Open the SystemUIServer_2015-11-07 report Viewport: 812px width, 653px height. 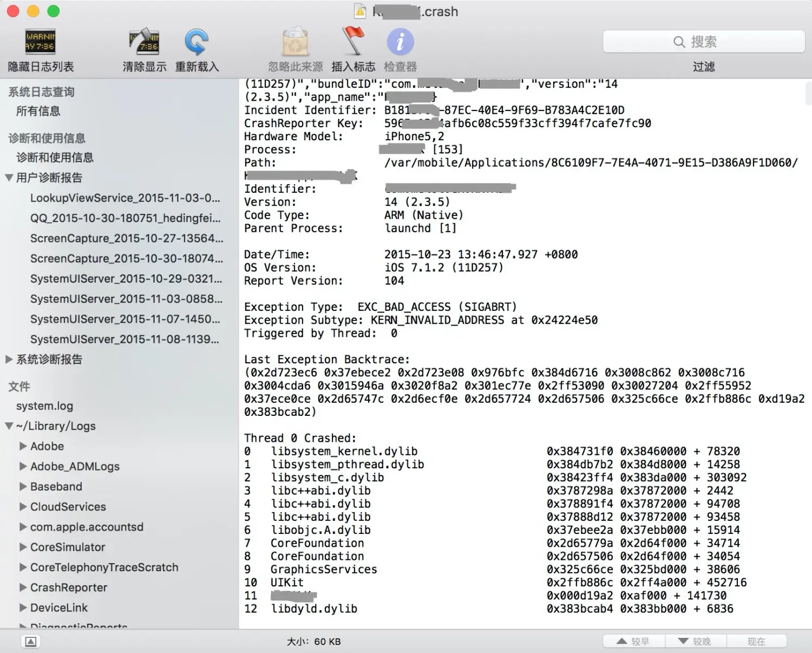click(125, 319)
